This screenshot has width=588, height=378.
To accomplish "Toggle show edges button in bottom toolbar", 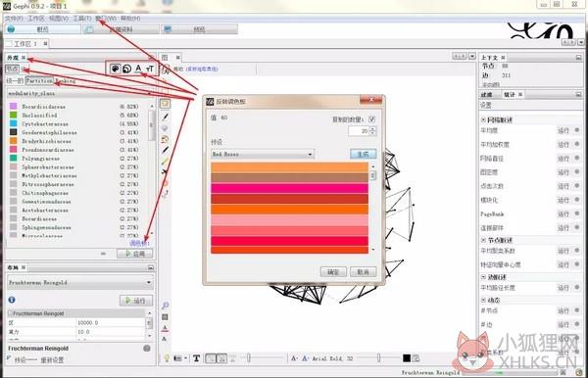I will click(211, 358).
